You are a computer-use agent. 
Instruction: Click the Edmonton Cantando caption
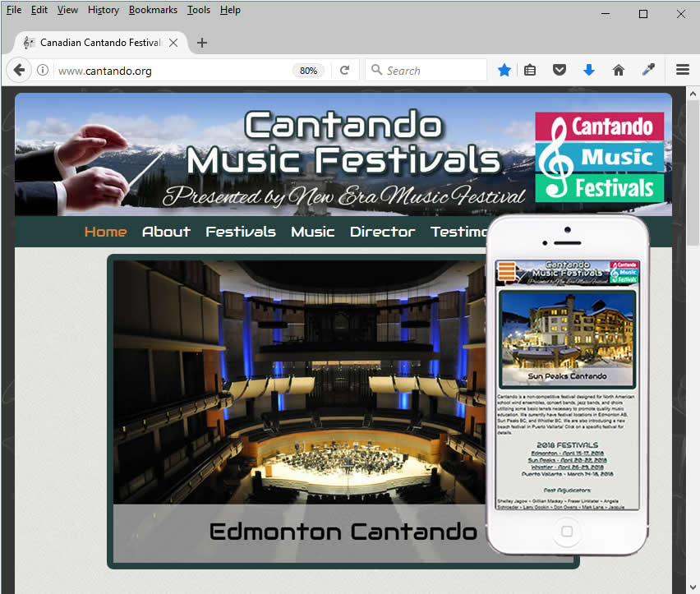pos(343,532)
